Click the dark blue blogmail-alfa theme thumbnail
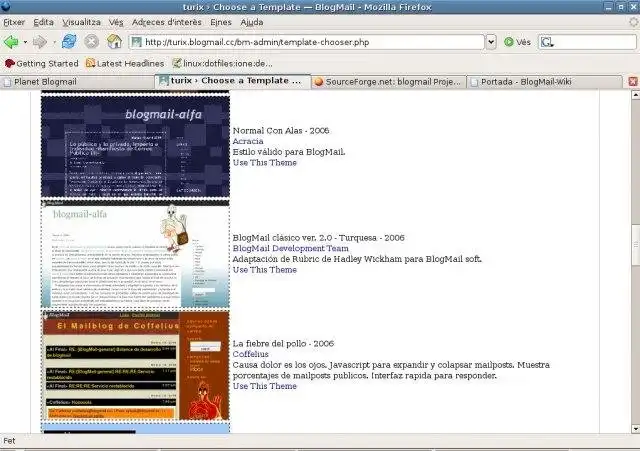The image size is (640, 451). coord(135,147)
